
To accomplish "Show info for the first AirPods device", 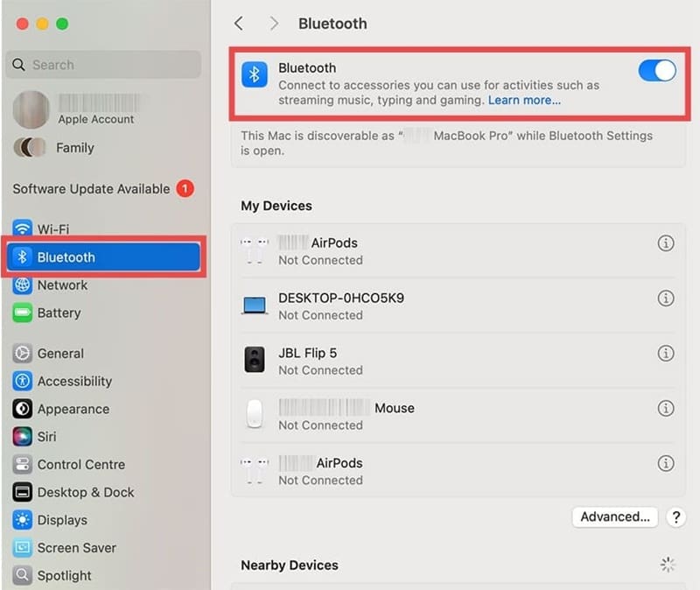I will [666, 243].
